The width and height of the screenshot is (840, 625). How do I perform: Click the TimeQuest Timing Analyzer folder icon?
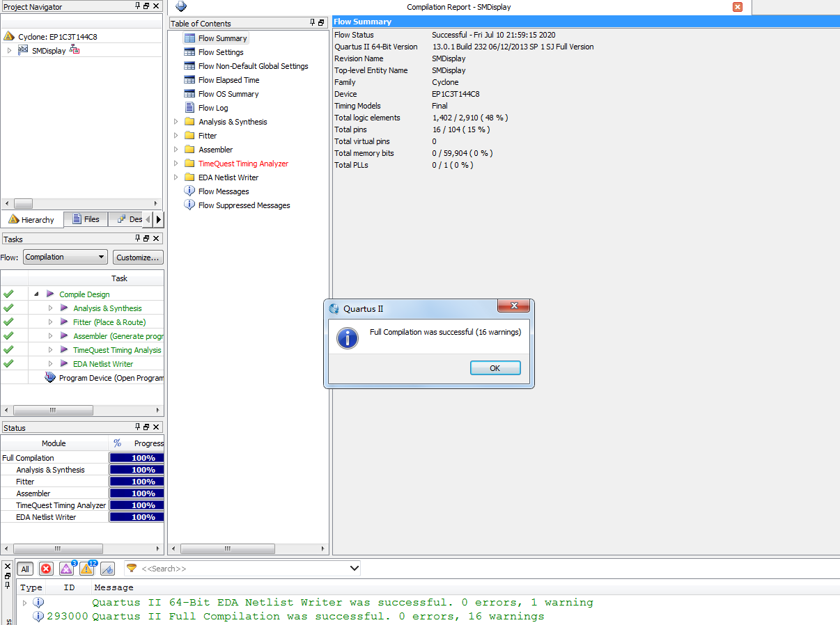[189, 164]
